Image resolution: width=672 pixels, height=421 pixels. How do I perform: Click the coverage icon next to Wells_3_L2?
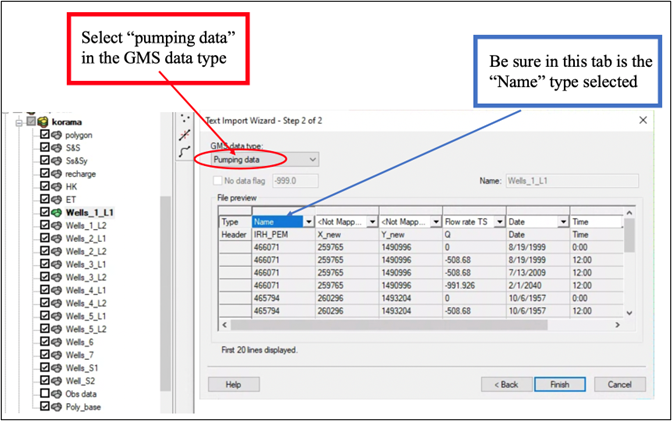coord(57,277)
